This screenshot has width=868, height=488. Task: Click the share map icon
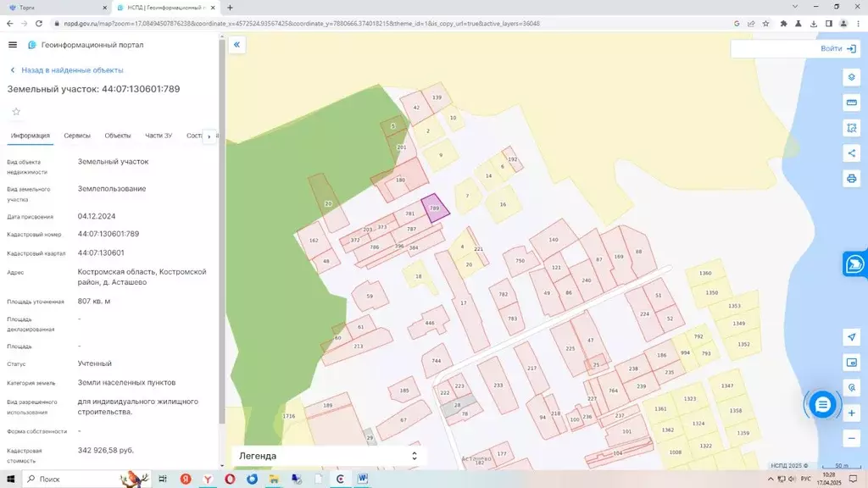[851, 153]
